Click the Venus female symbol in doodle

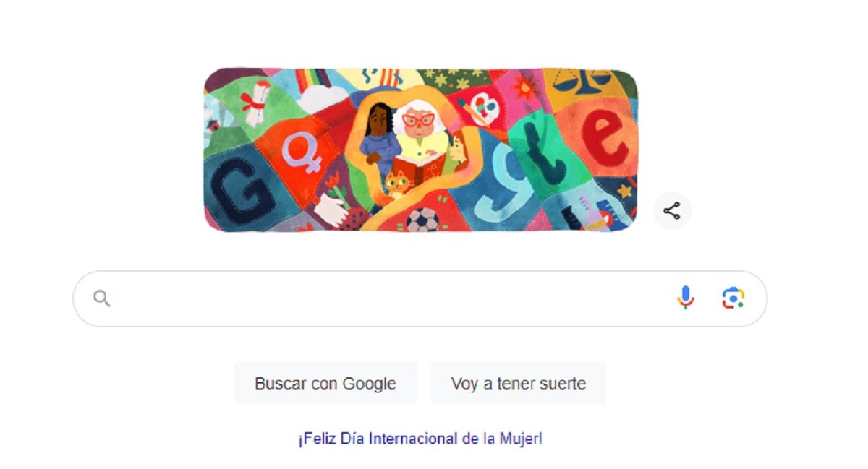click(x=302, y=153)
